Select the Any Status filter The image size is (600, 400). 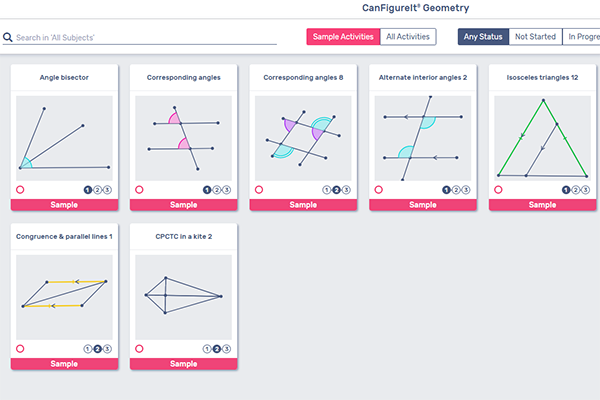(483, 37)
